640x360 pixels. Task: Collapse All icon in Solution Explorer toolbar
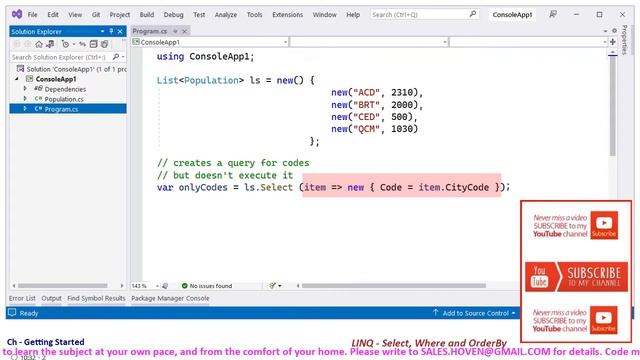point(93,44)
